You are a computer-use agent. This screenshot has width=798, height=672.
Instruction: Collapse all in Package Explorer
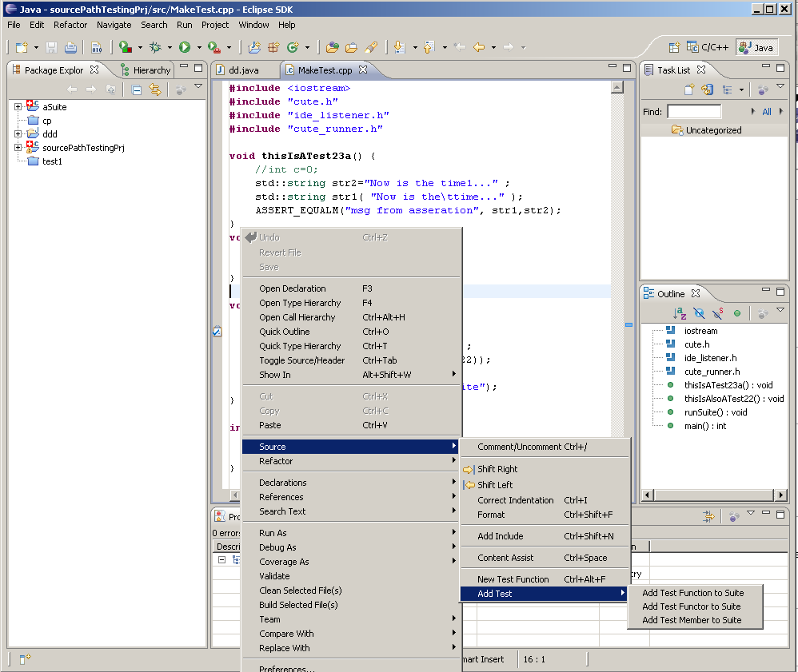(x=137, y=90)
